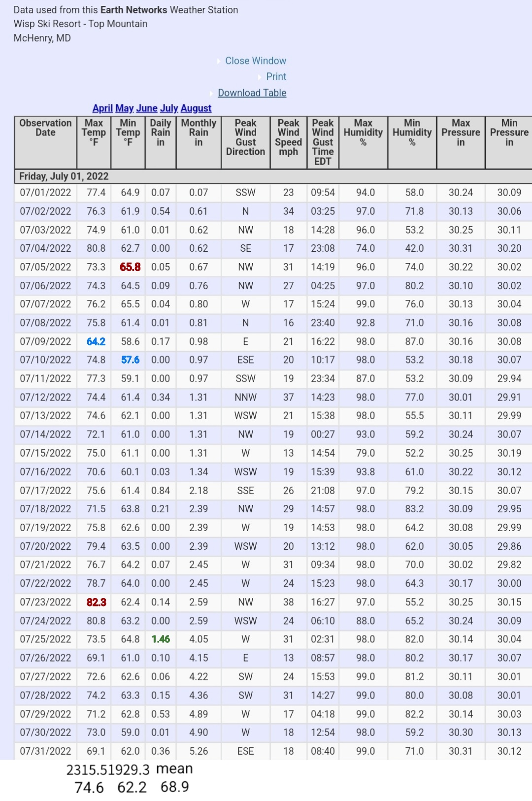Switch to the April month link
Screen dimensions: 532x801
(x=102, y=108)
